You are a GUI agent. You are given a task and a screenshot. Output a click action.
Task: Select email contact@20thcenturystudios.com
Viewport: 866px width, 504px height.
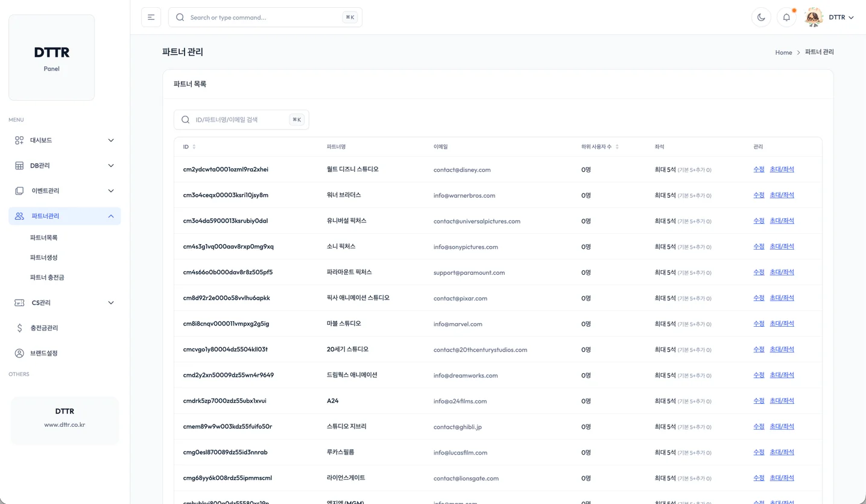click(x=480, y=350)
